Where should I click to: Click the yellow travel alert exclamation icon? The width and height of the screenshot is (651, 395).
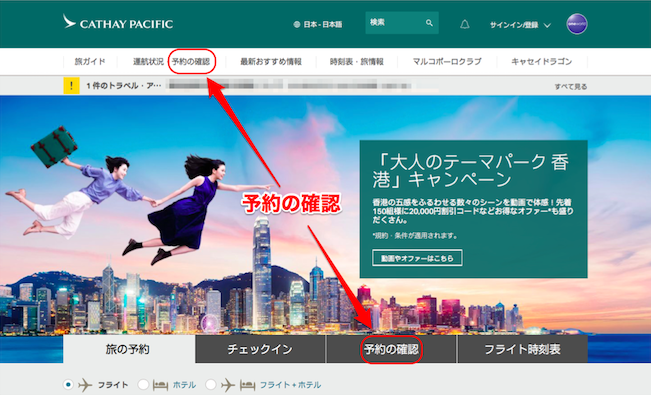71,86
